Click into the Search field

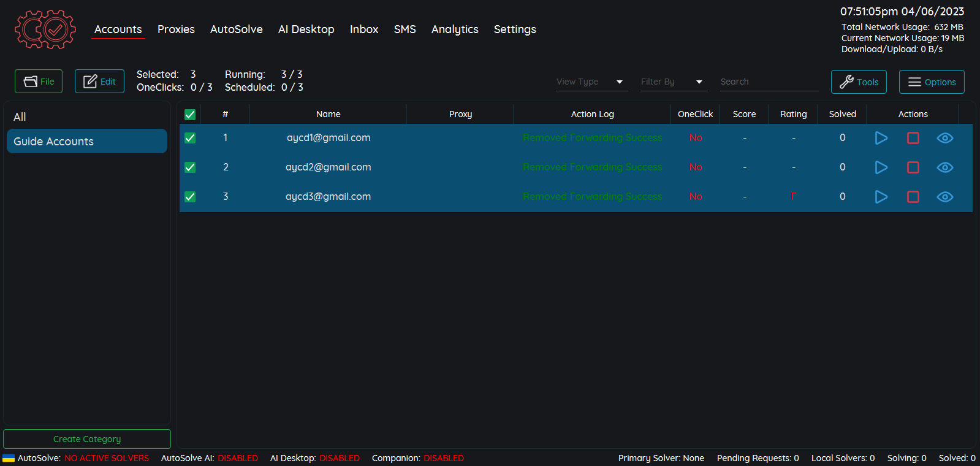(x=769, y=82)
